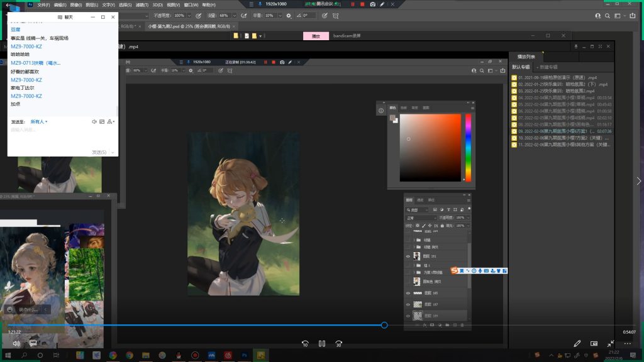Viewport: 644px width, 362px height.
Task: Pause the video playback
Action: point(321,344)
